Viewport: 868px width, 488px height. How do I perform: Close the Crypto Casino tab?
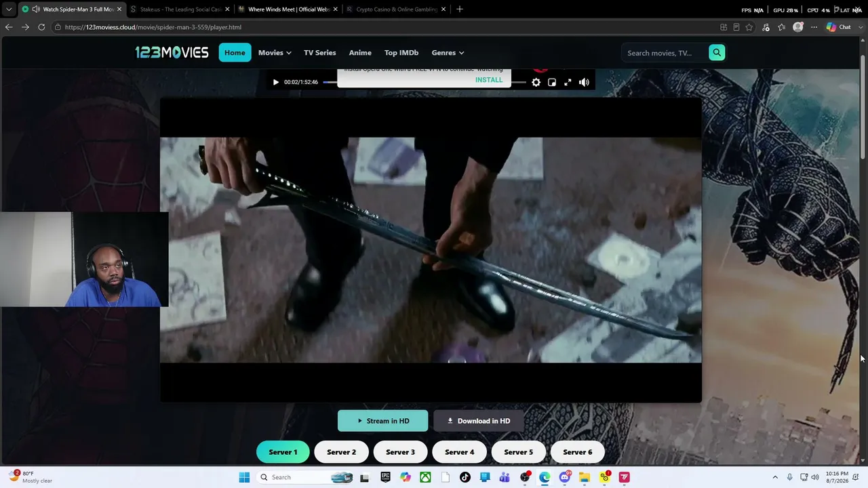(443, 9)
